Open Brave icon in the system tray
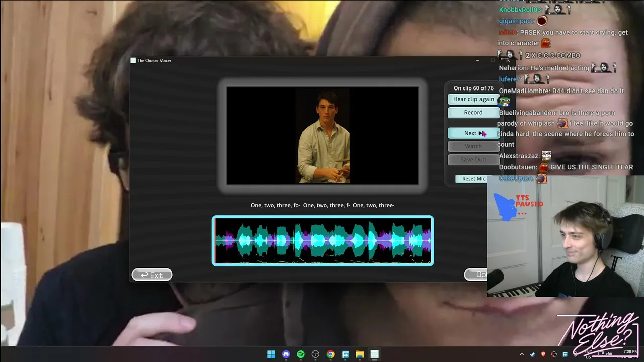644x362 pixels. click(543, 354)
